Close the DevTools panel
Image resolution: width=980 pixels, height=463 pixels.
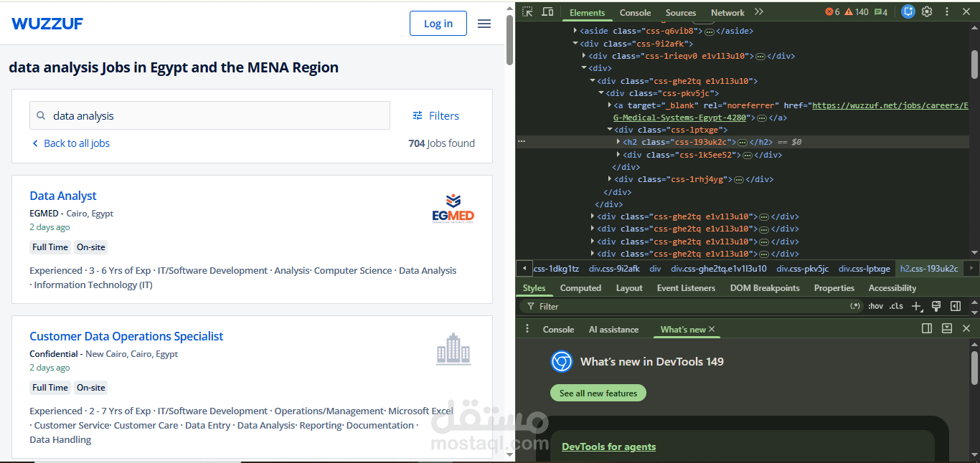966,11
